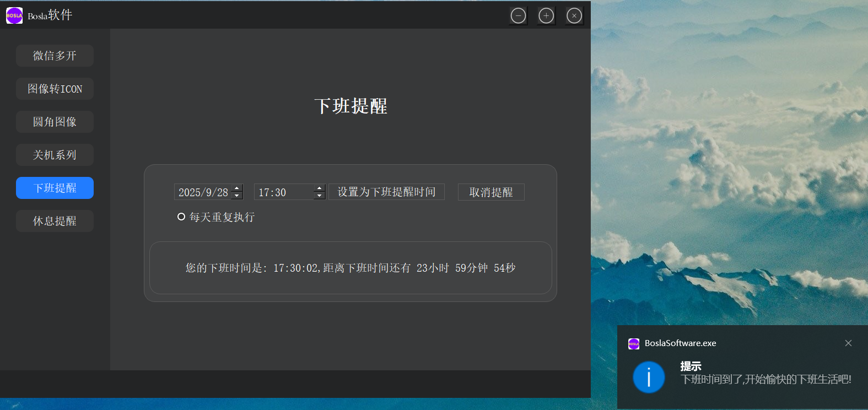Dismiss the BoslaSoftware.exe notification

[x=848, y=343]
